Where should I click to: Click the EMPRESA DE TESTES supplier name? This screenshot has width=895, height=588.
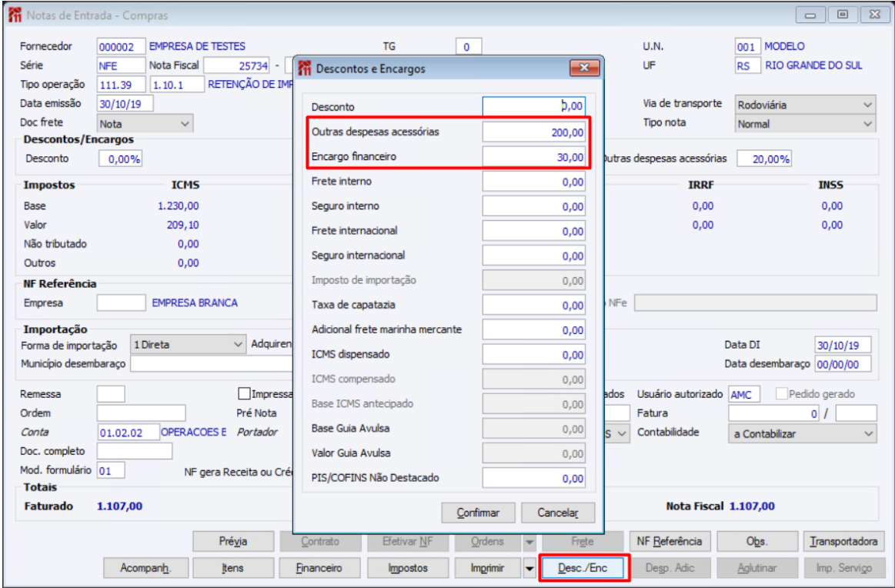(x=198, y=46)
